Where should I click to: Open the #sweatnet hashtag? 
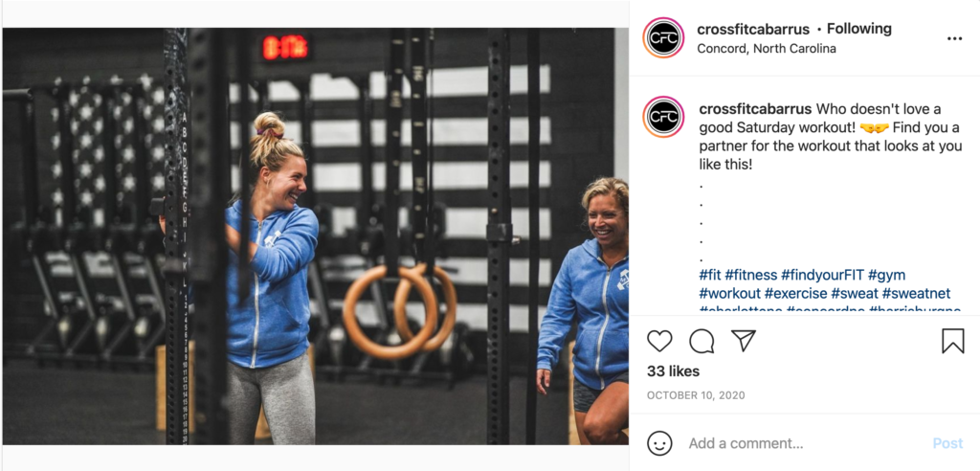pyautogui.click(x=916, y=293)
